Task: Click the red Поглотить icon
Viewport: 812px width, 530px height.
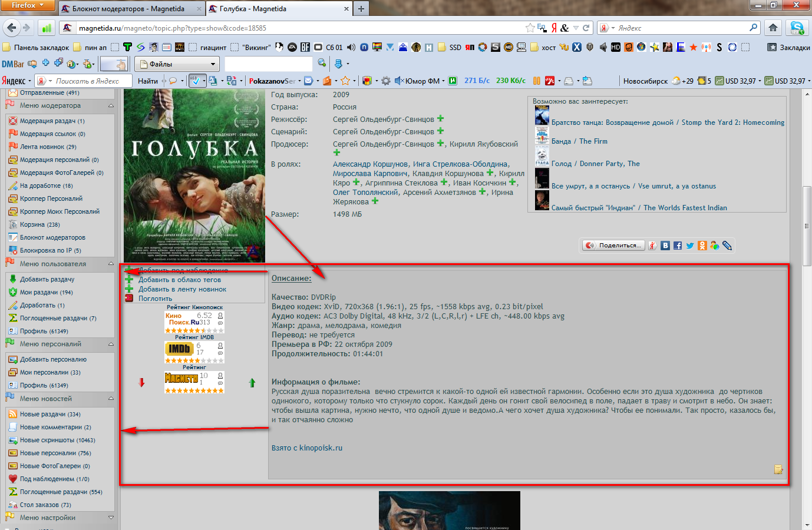Action: pyautogui.click(x=129, y=299)
